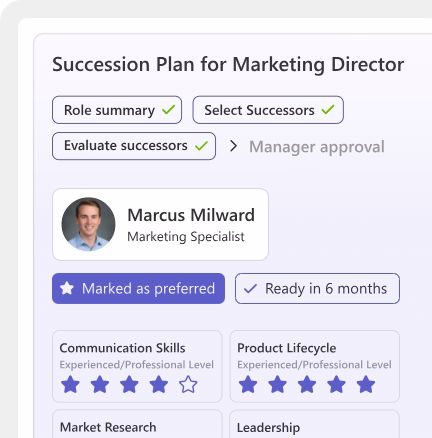Set Communication Skills rating to two stars
The image size is (432, 438).
pyautogui.click(x=100, y=384)
